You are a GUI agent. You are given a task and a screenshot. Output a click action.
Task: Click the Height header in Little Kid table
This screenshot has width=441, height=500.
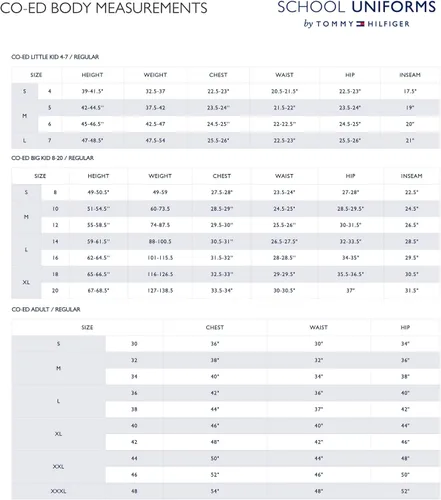pyautogui.click(x=92, y=75)
